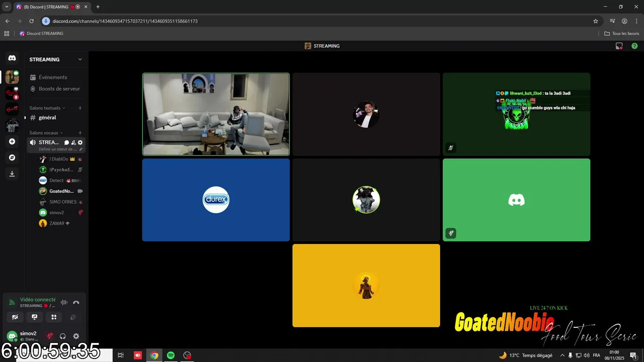Open Événements in the server sidebar
The image size is (644, 362).
[x=55, y=77]
